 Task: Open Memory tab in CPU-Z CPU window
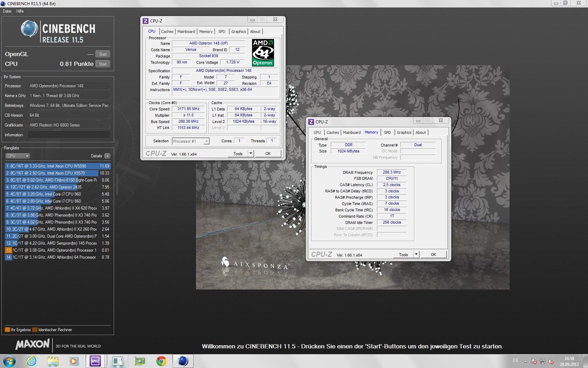coord(206,32)
